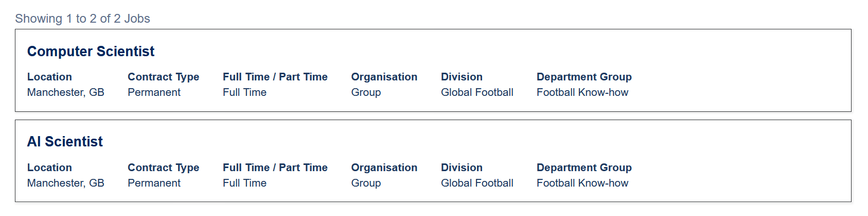Click Football Know-how in Computer Scientist card
The width and height of the screenshot is (868, 216).
[x=582, y=92]
